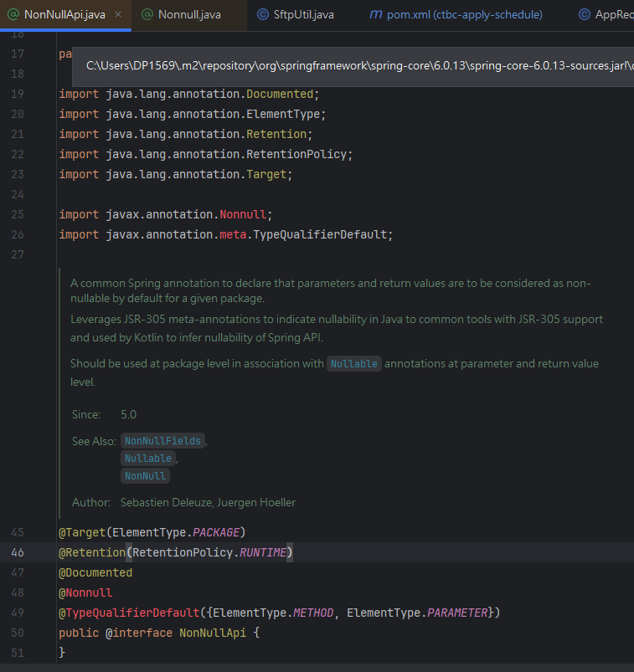Click the meta package in line 26 import
The width and height of the screenshot is (634, 672).
(233, 234)
